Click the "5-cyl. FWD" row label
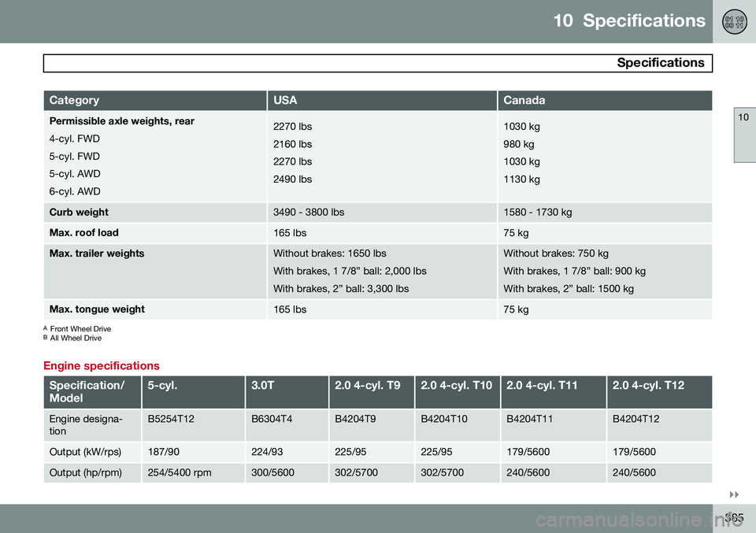 [x=74, y=157]
